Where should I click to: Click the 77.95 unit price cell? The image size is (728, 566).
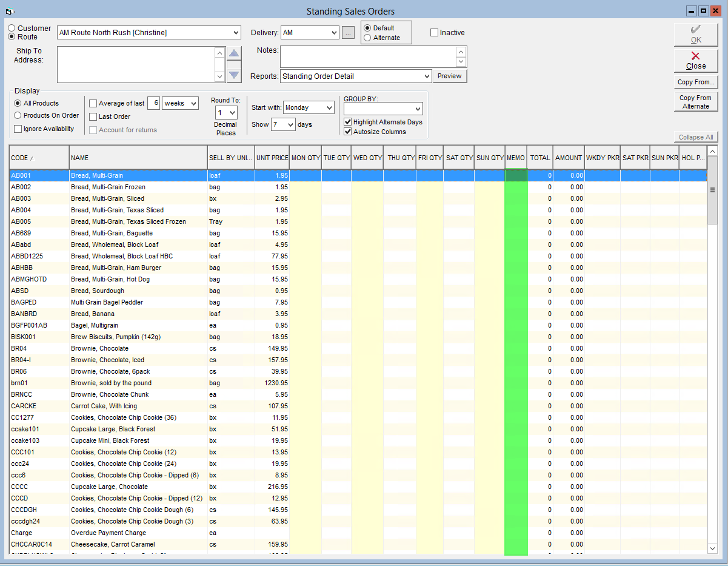(272, 256)
